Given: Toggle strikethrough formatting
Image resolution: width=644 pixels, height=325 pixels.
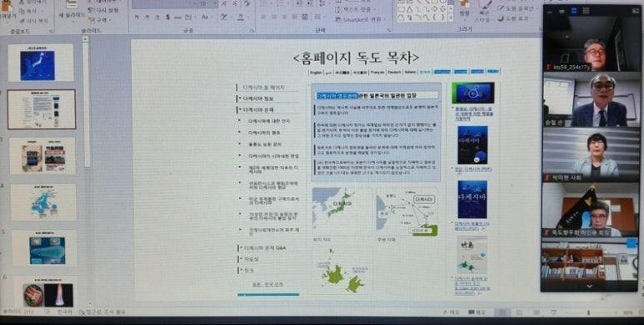Looking at the screenshot, I should [x=177, y=17].
